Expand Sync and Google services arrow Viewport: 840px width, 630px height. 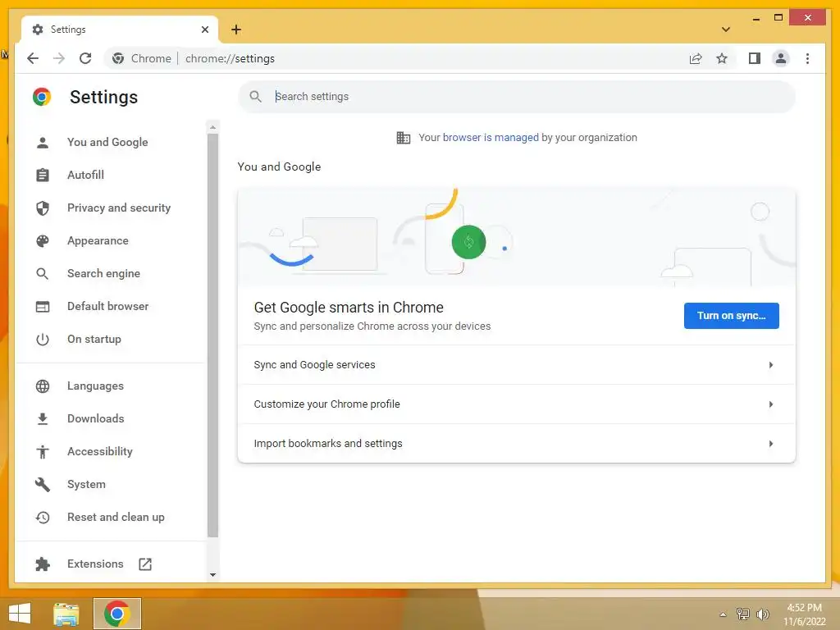770,365
